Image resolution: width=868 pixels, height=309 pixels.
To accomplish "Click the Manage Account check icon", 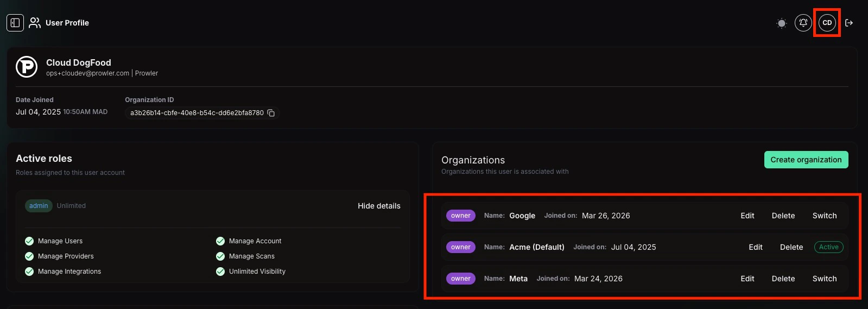I will (x=220, y=241).
